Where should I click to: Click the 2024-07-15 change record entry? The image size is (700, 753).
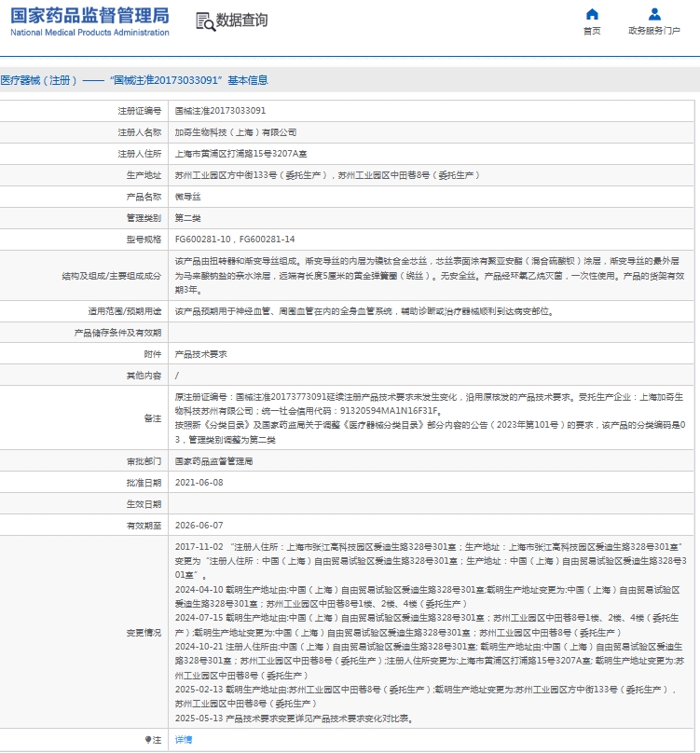pyautogui.click(x=427, y=625)
